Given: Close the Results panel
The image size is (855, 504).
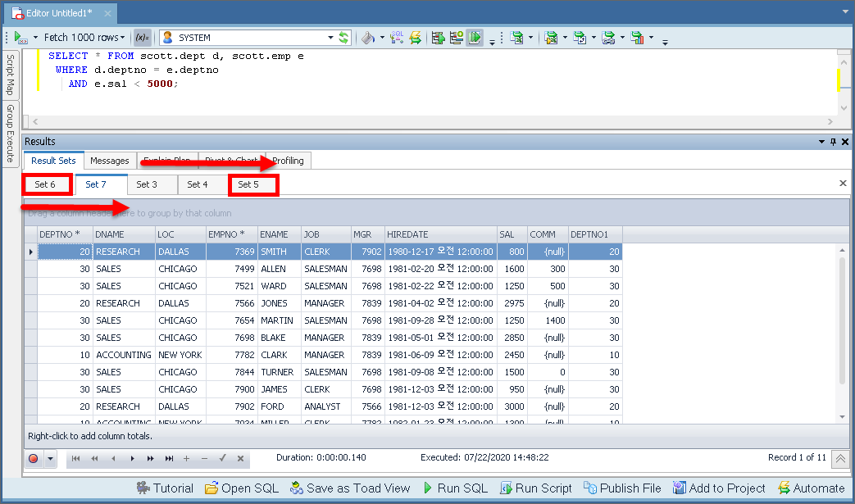Looking at the screenshot, I should pos(844,142).
